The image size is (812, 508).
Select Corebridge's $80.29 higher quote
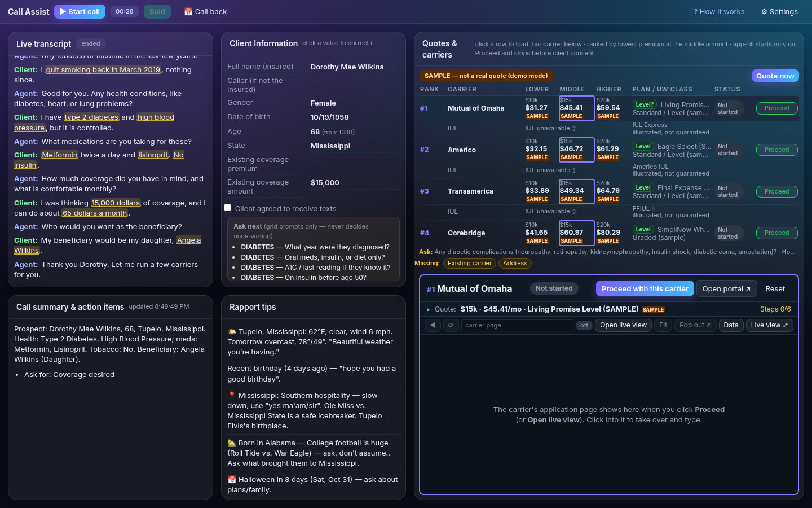tap(608, 233)
